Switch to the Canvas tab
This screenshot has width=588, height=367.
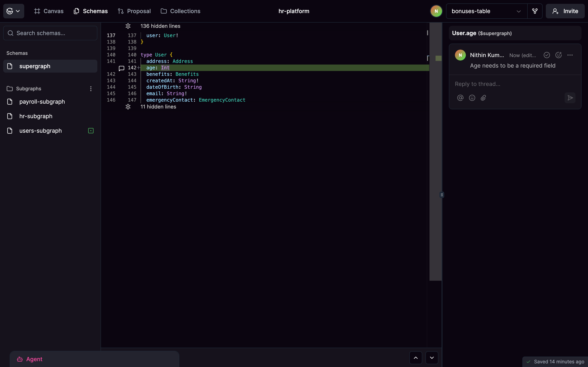(x=49, y=11)
